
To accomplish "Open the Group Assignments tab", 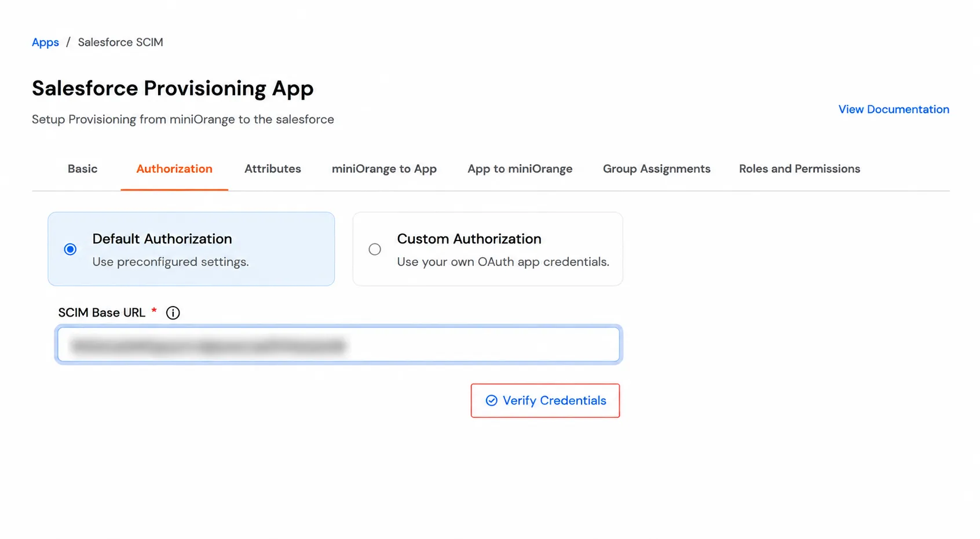I will coord(656,169).
